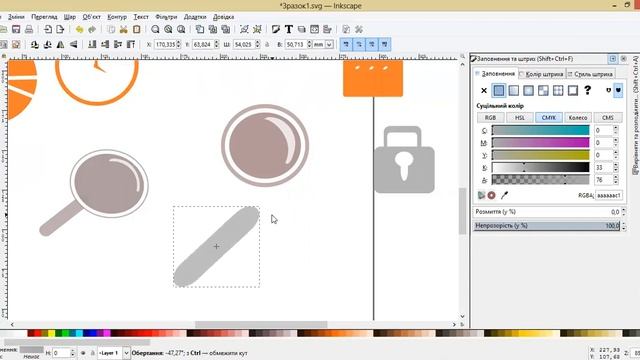Click the Cut scissors icon
Image resolution: width=640 pixels, height=360 pixels.
point(123,29)
